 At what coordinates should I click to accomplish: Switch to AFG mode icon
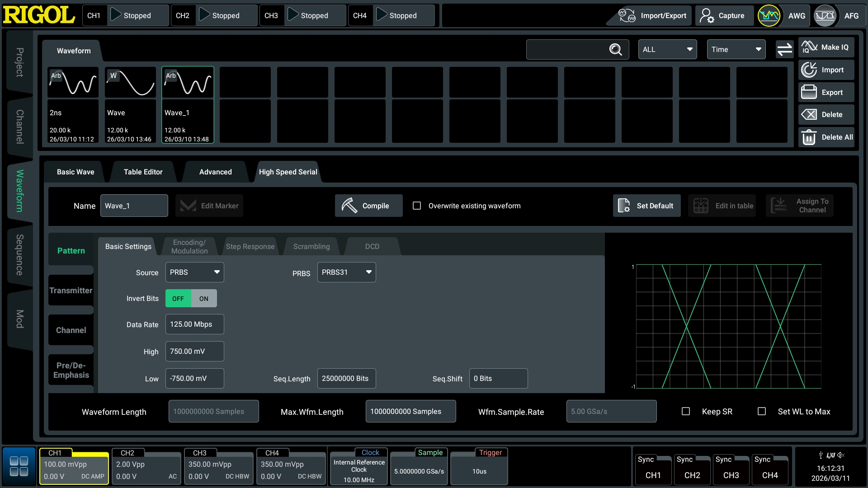click(825, 16)
